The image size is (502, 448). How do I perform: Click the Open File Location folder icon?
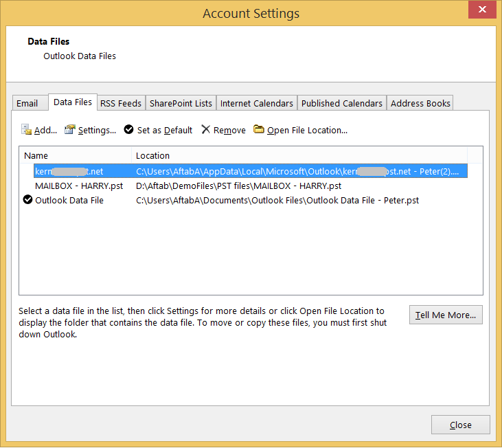[259, 130]
